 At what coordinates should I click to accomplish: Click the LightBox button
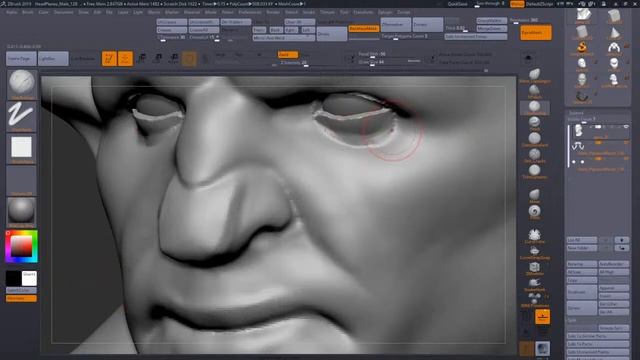(x=53, y=59)
